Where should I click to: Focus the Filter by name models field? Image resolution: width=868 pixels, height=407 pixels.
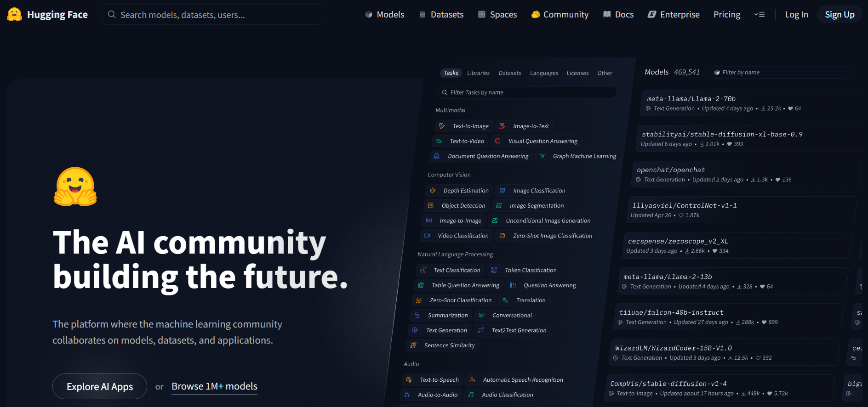pyautogui.click(x=781, y=72)
